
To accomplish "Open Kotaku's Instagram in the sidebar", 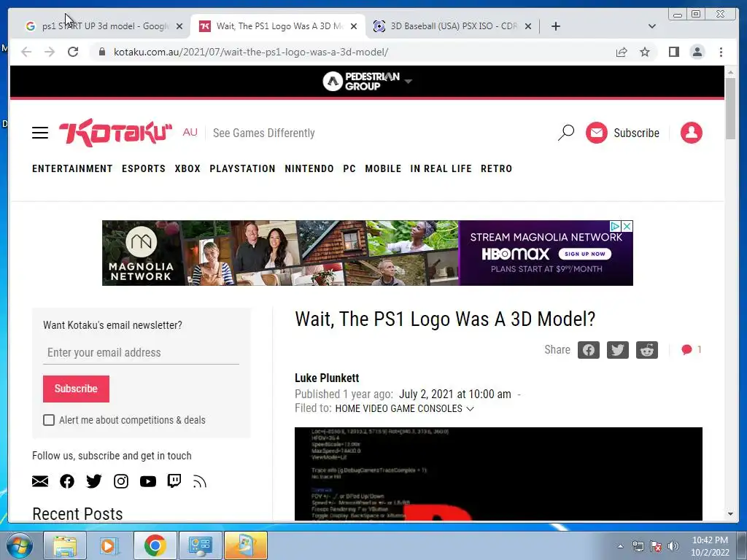I will pos(121,481).
